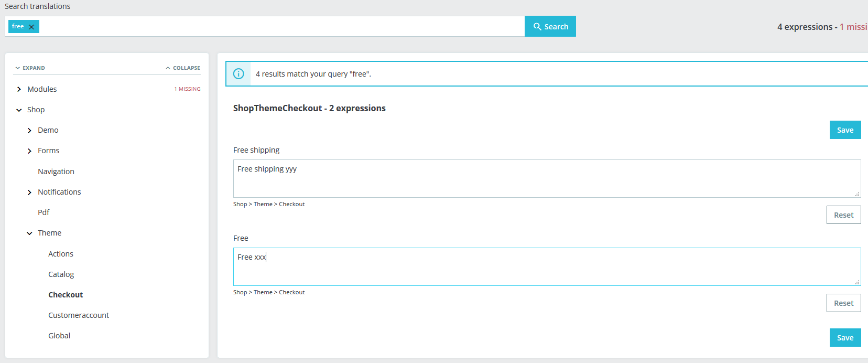The height and width of the screenshot is (363, 868).
Task: Select the Modules tree item
Action: click(x=42, y=89)
